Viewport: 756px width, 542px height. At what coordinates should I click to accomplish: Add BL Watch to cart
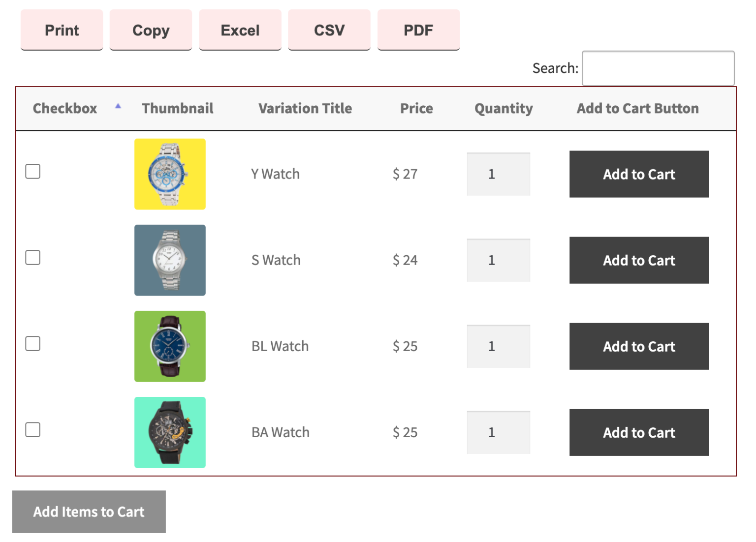(x=639, y=346)
